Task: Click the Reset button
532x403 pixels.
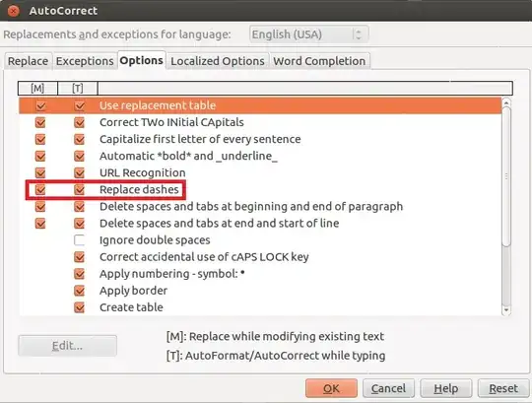Action: tap(503, 388)
